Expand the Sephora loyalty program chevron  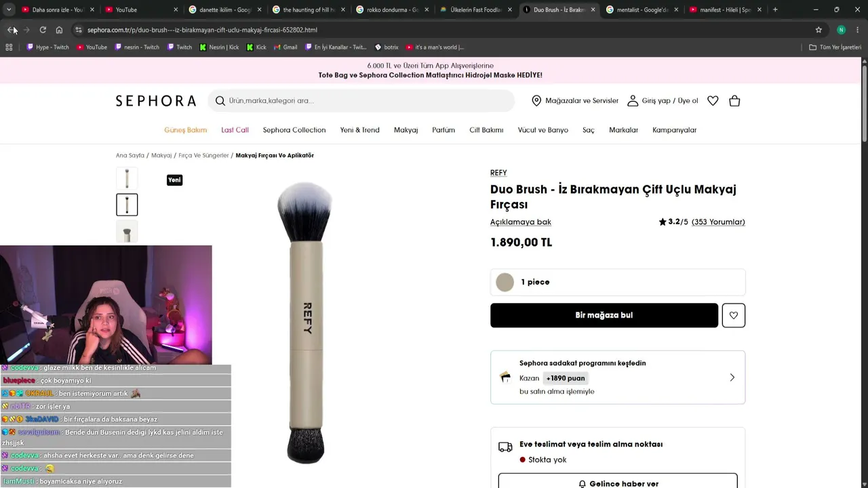click(x=732, y=378)
